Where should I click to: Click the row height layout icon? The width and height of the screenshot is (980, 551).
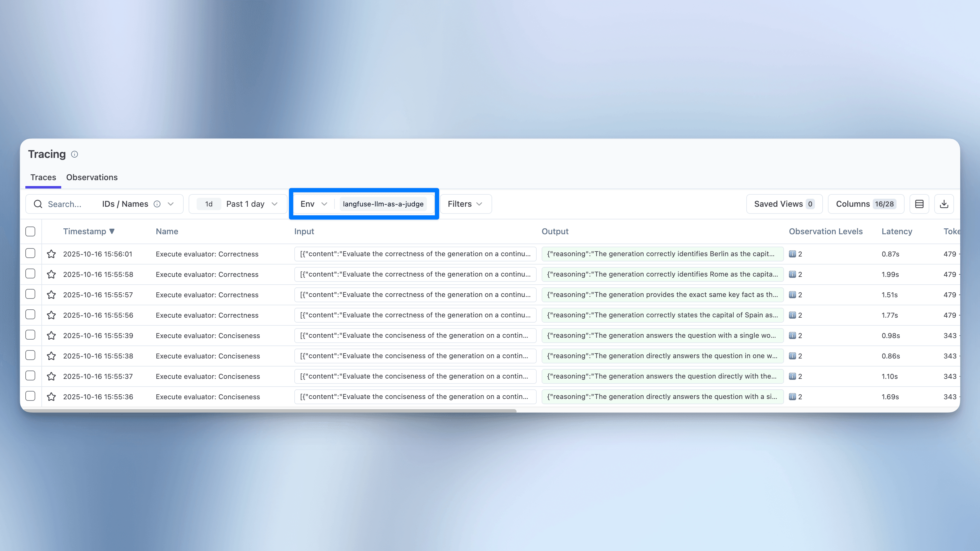point(919,204)
